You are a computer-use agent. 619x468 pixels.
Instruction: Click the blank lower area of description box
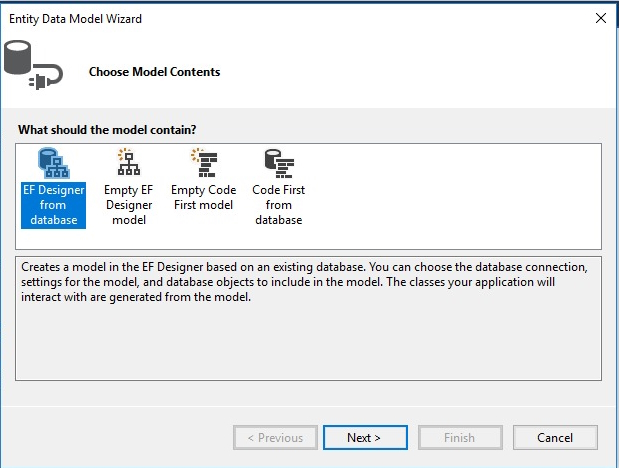(x=308, y=345)
